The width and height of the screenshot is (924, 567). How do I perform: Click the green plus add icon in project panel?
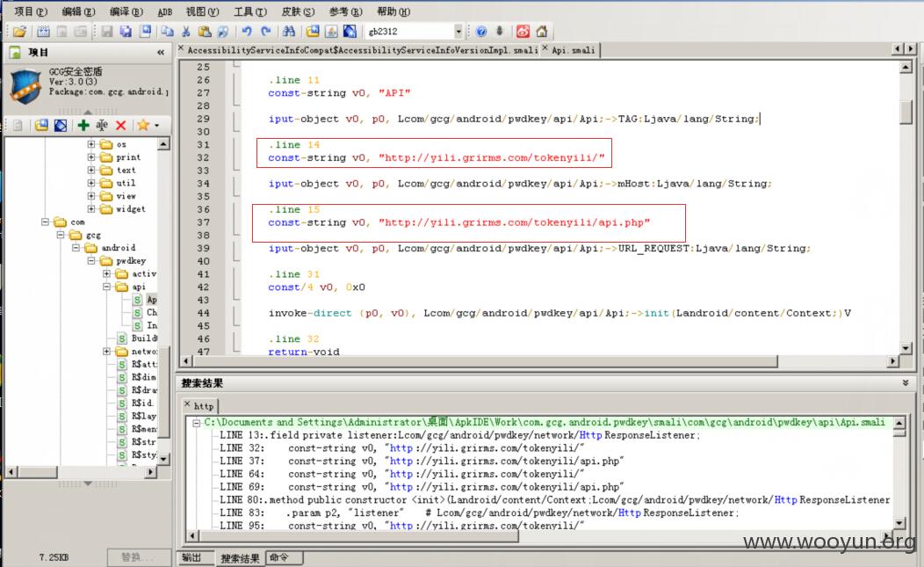(x=83, y=125)
